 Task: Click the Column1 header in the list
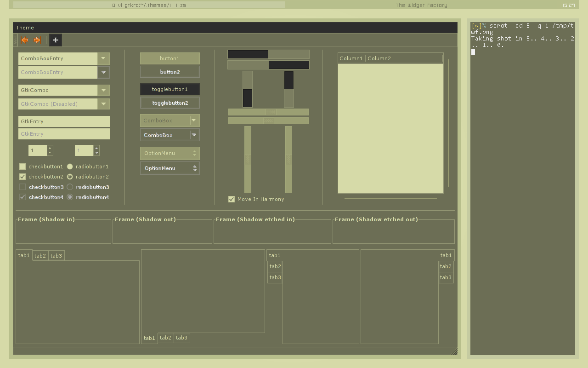click(x=351, y=58)
